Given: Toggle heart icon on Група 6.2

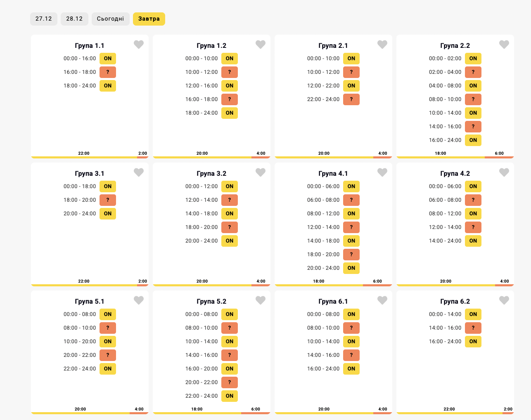Looking at the screenshot, I should point(504,300).
